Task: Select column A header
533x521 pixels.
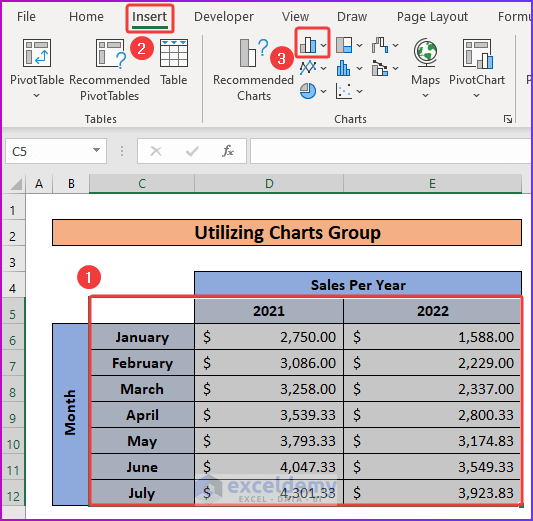Action: (x=39, y=184)
